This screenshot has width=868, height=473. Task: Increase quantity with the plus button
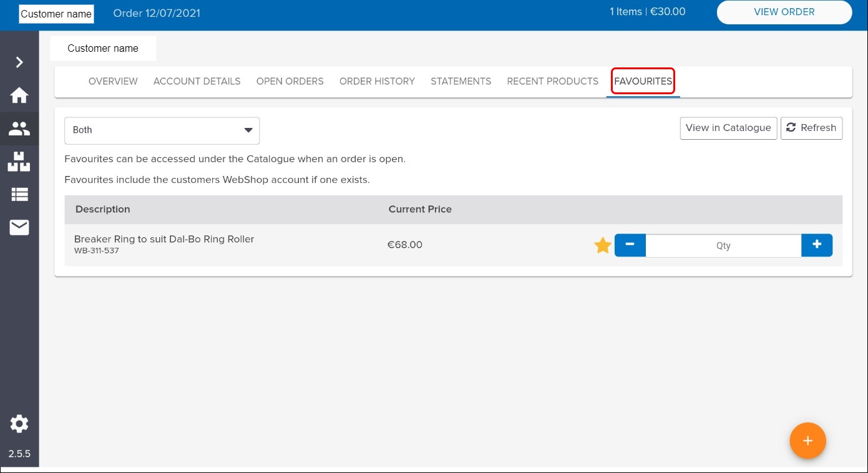(817, 245)
